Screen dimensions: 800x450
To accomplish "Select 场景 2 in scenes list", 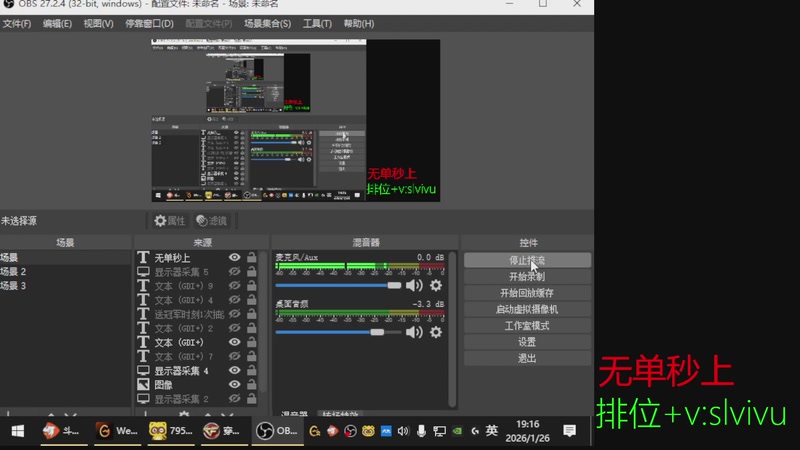I will 65,271.
